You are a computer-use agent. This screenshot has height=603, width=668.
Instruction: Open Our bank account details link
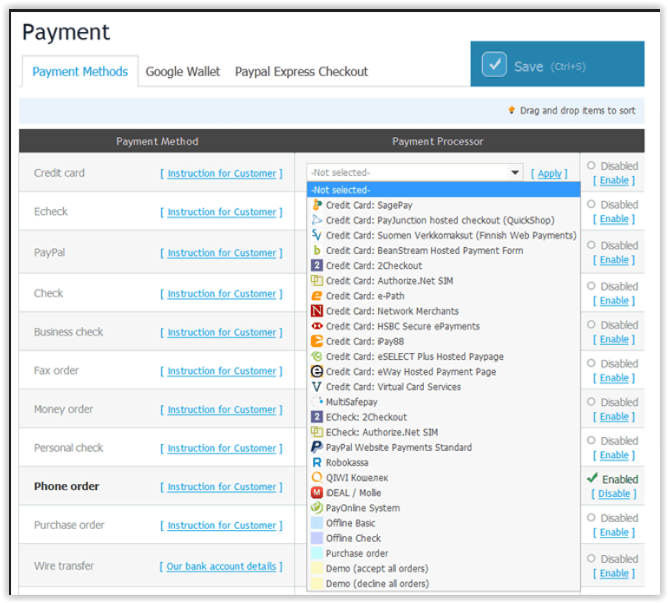[x=221, y=566]
